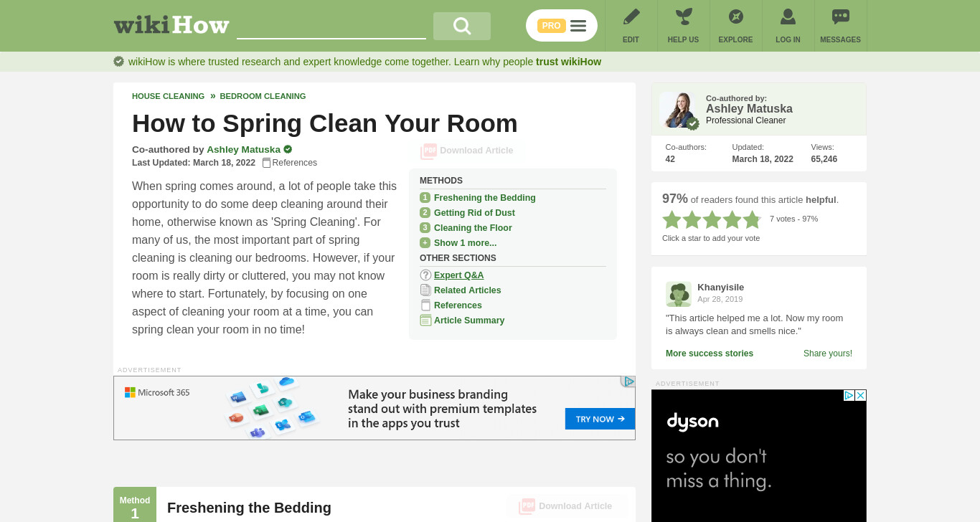
Task: Go to Cleaning the Floor method
Action: click(x=473, y=228)
